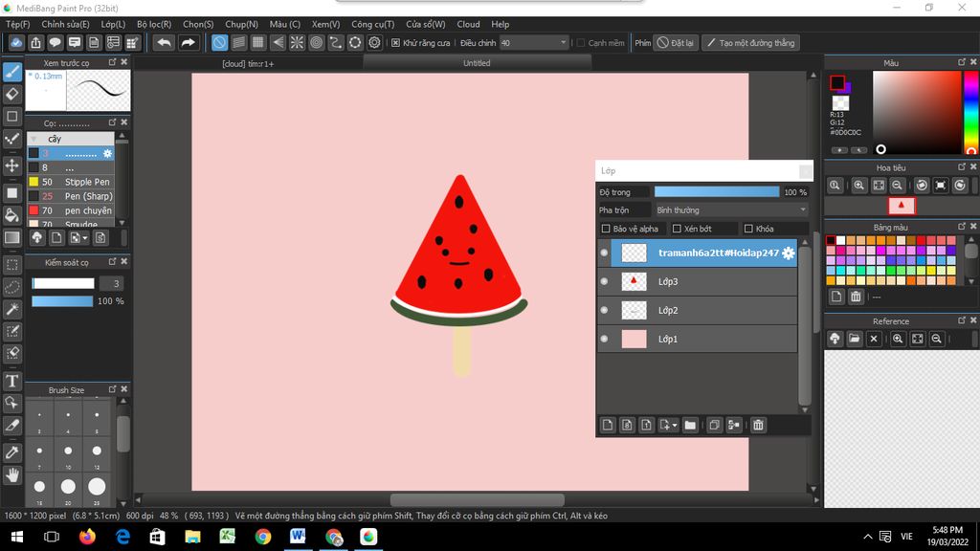Choose the Text tool

pyautogui.click(x=12, y=381)
